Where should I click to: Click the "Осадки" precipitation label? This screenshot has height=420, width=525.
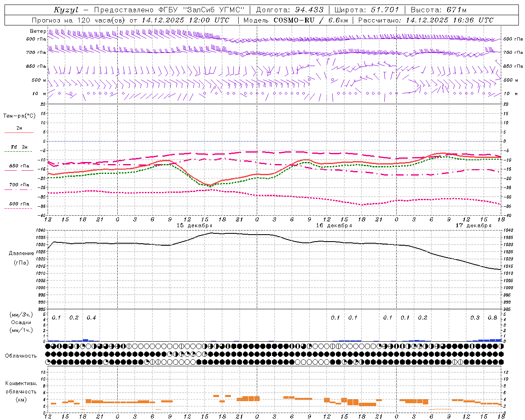(21, 322)
